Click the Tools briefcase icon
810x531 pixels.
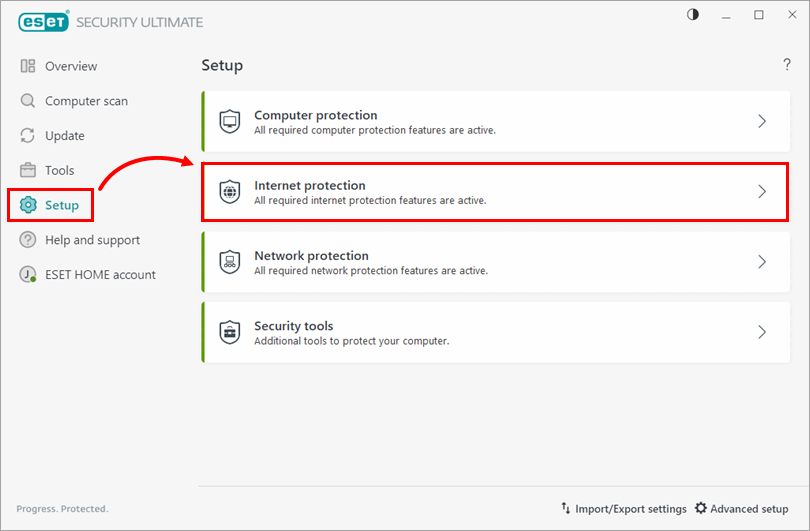[28, 170]
